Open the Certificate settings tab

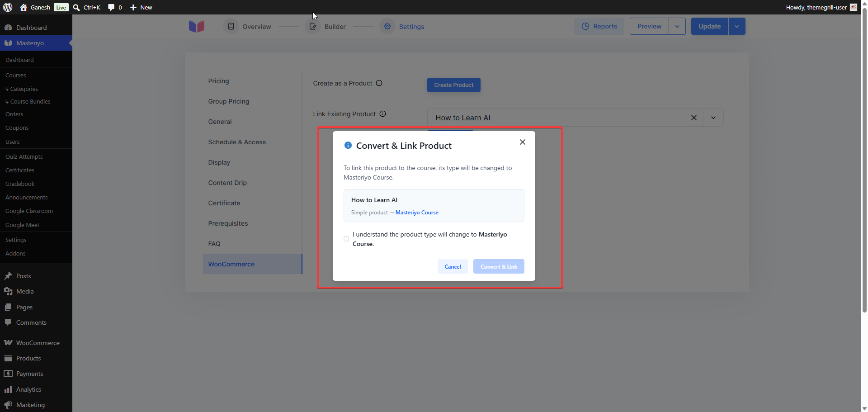coord(252,203)
